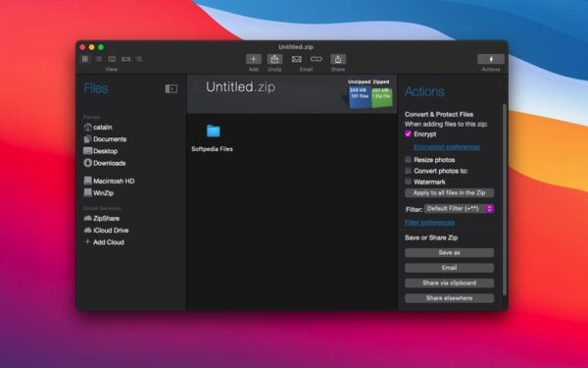
Task: Click the Macintosh HD drive icon
Action: [88, 181]
